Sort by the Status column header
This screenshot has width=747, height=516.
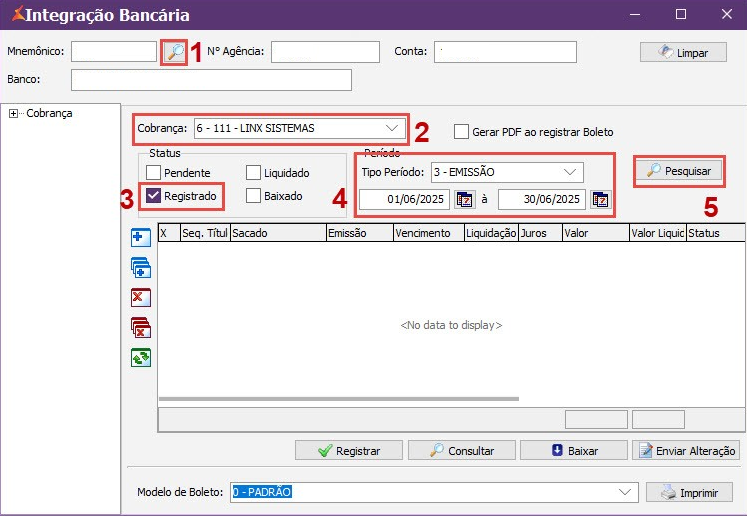pos(717,233)
